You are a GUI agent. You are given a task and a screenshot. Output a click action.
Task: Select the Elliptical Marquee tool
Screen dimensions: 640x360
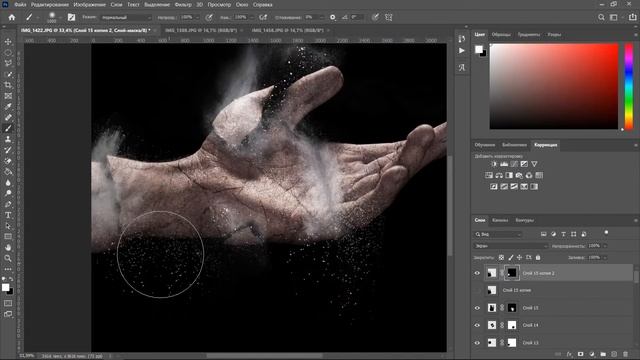8,53
